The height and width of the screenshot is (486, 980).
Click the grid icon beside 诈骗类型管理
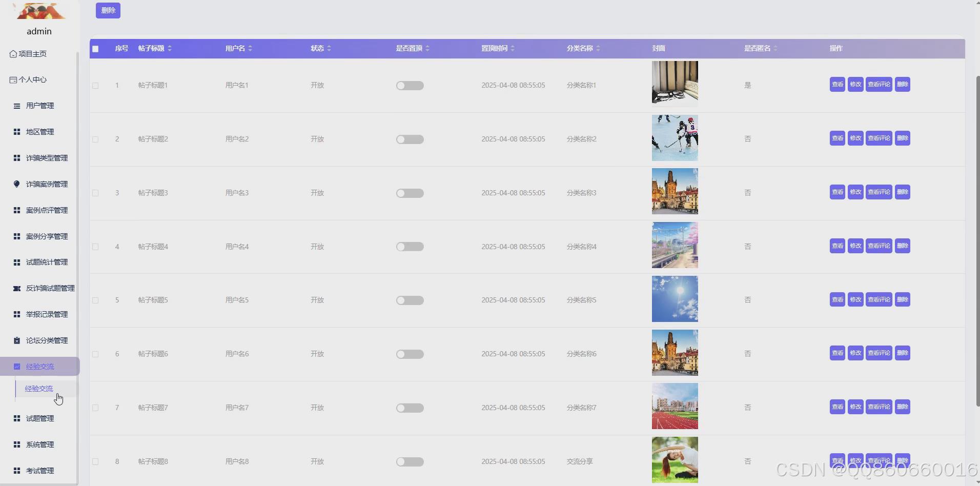click(x=17, y=158)
